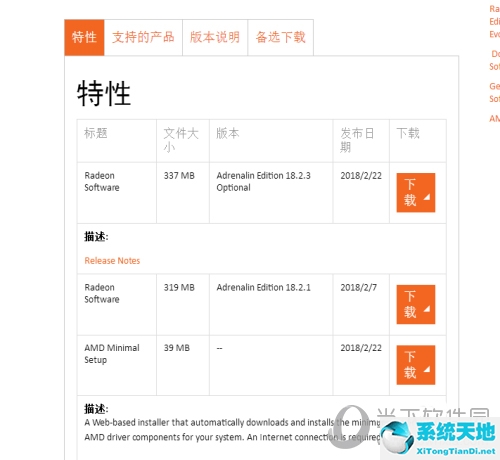This screenshot has height=460, width=500.
Task: Open the 备选下载 tab
Action: 281,37
